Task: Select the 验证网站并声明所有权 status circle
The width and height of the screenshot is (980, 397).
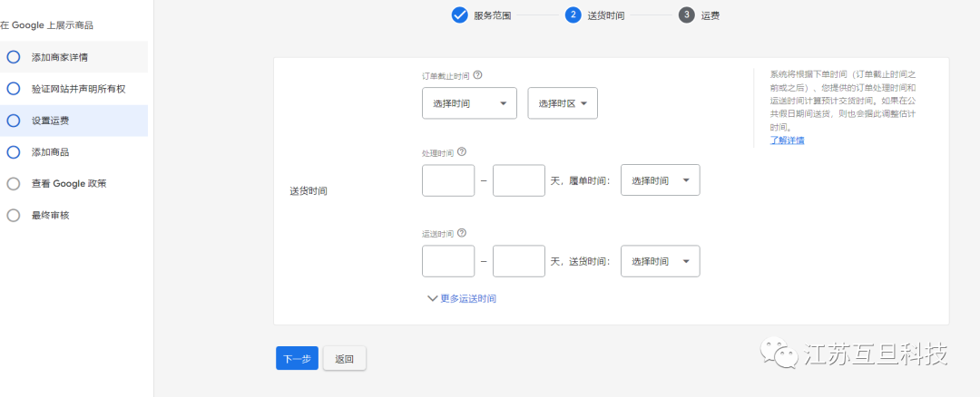Action: [14, 89]
